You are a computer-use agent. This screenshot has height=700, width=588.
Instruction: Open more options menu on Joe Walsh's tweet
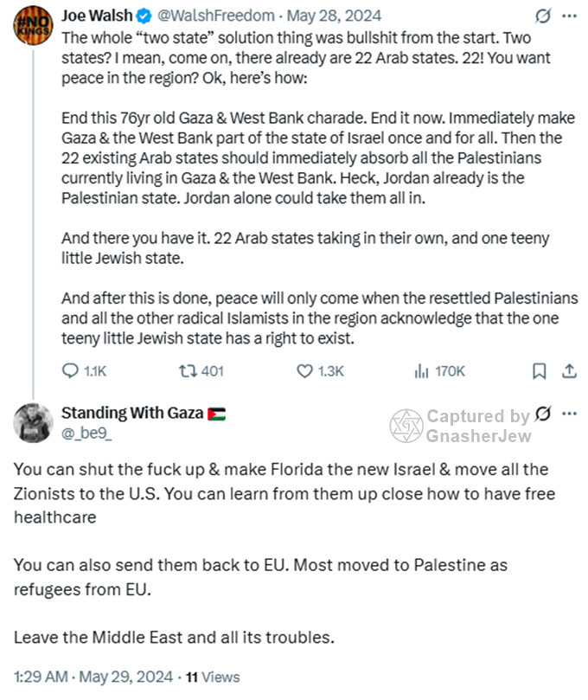[568, 16]
